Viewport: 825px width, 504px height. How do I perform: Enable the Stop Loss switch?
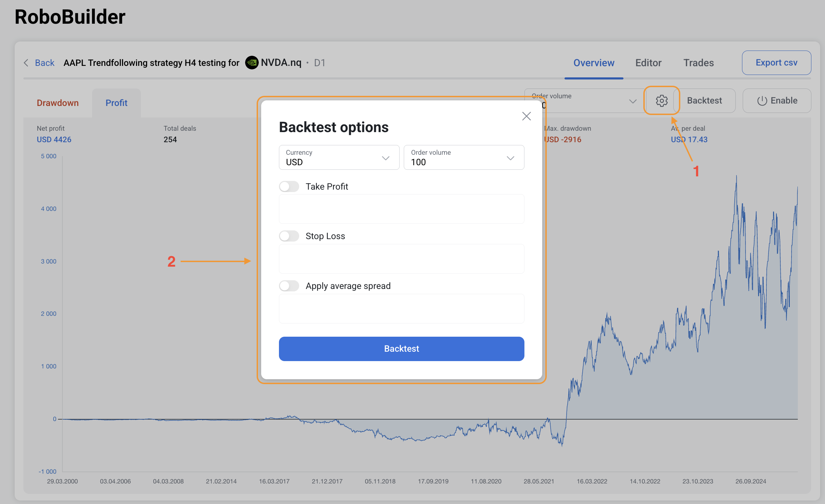(289, 236)
